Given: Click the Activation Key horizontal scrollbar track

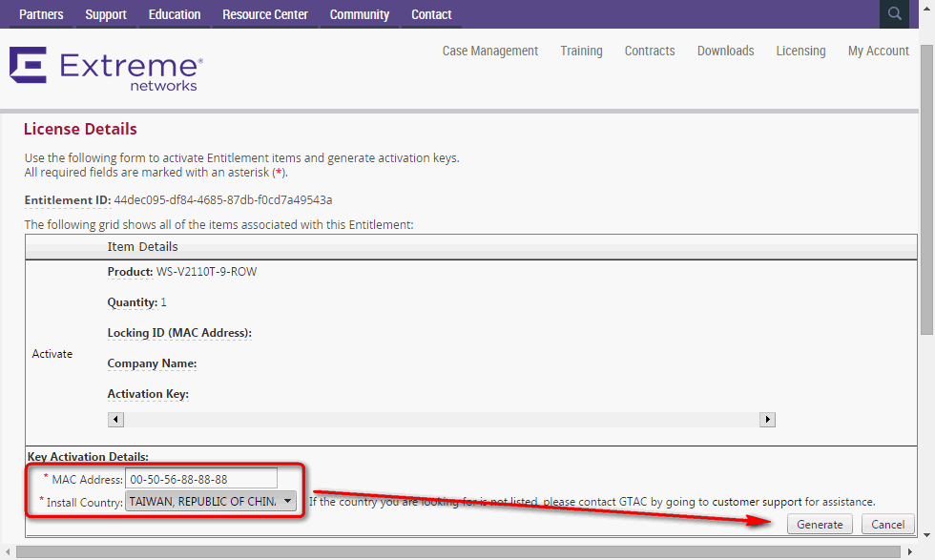Looking at the screenshot, I should [441, 419].
